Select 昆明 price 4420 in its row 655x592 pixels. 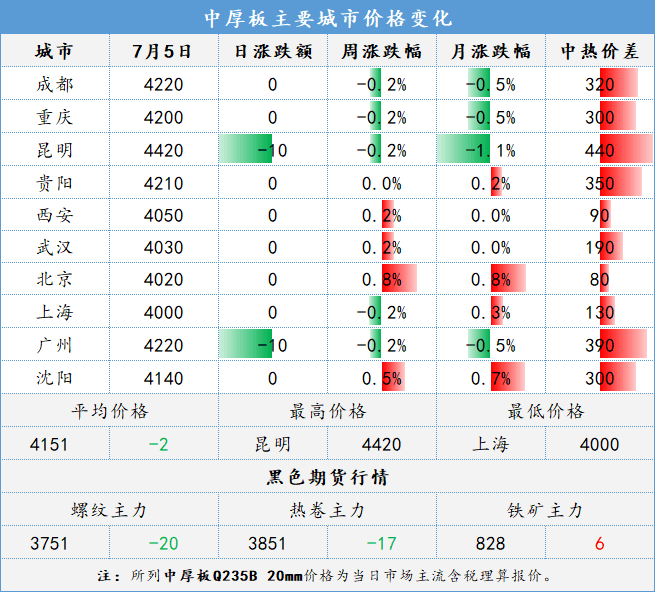pos(163,151)
